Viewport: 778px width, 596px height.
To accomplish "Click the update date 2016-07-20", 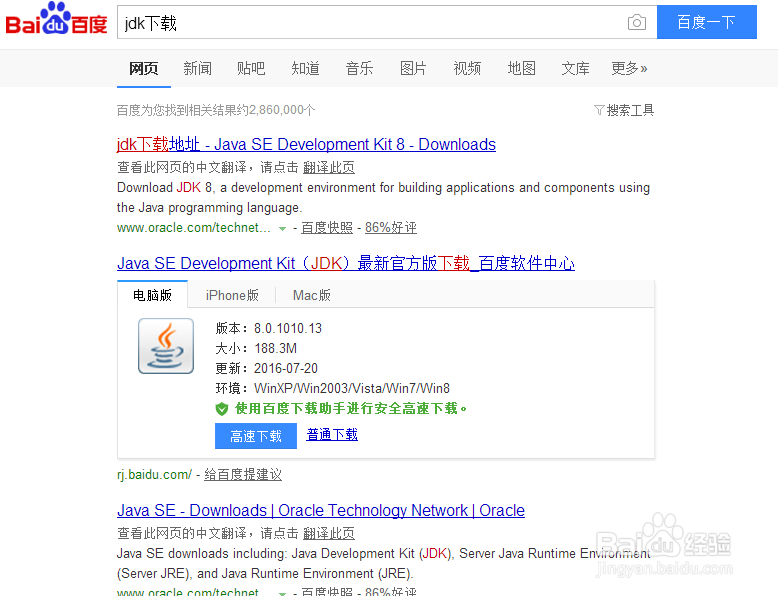I will coord(286,368).
